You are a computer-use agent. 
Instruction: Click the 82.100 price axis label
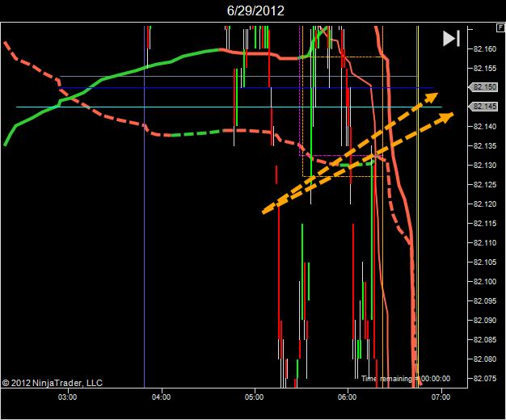485,281
